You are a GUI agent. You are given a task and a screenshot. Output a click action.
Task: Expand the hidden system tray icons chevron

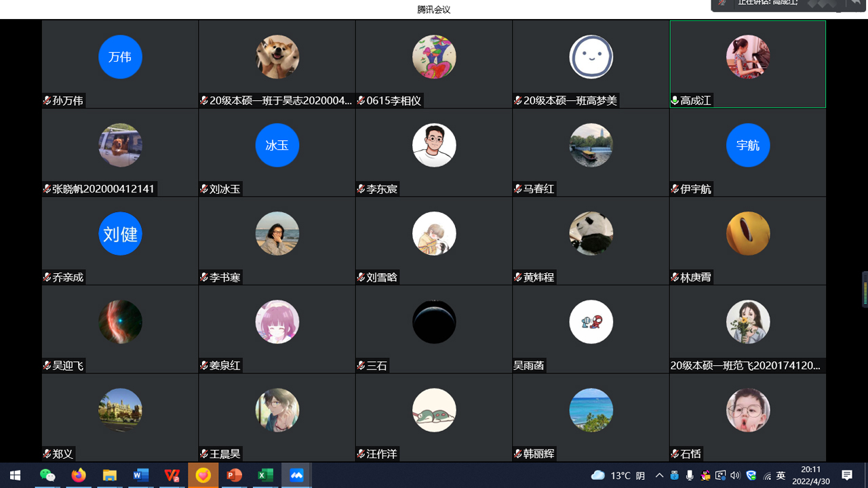(659, 476)
